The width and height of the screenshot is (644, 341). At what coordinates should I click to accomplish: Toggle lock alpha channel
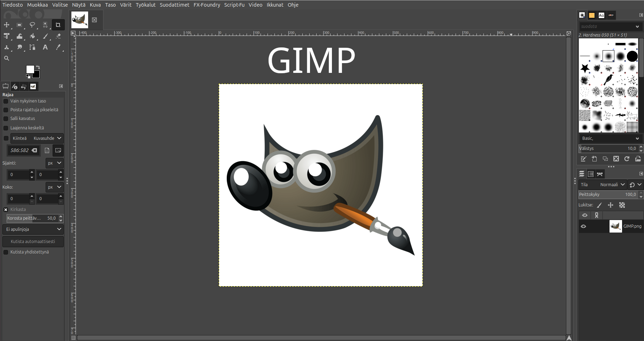pos(622,205)
